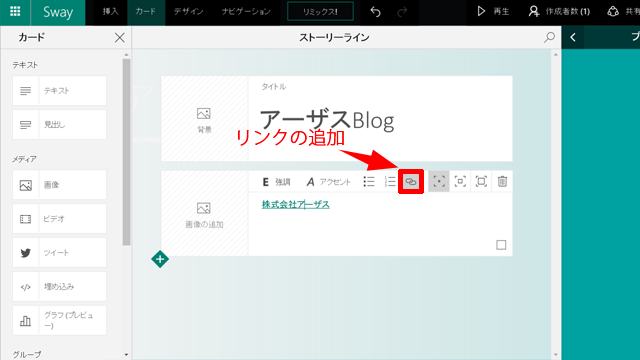Apply アクセント accent formatting
640x360 pixels.
coord(328,182)
